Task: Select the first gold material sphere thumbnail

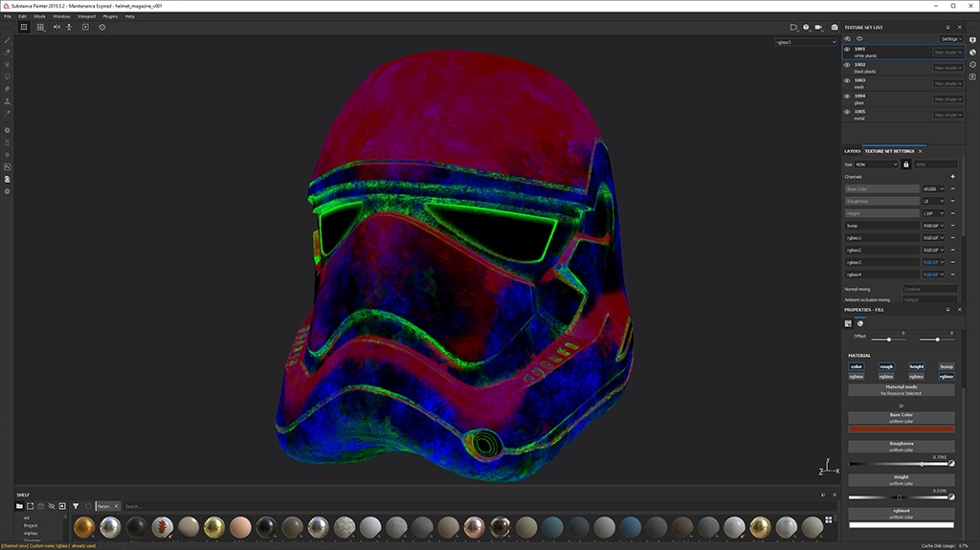Action: [x=84, y=527]
